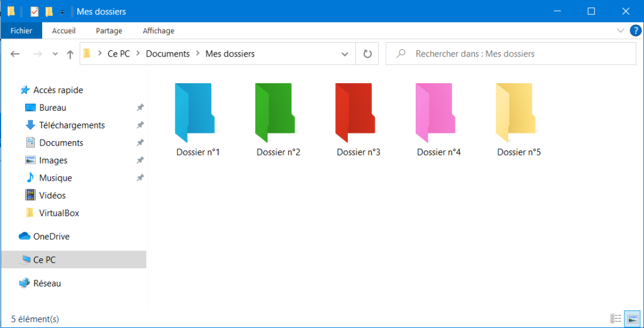644x328 pixels.
Task: Unpin Bureau from quick access
Action: coord(140,108)
